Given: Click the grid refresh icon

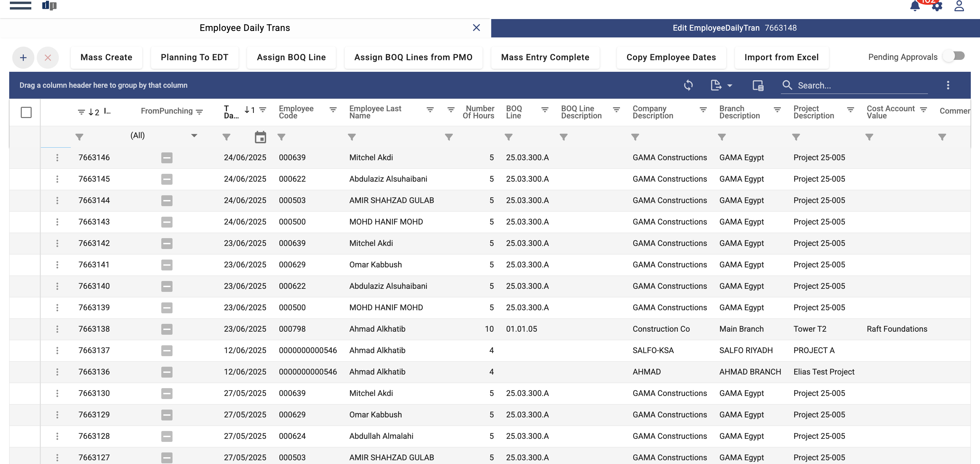Looking at the screenshot, I should coord(688,85).
